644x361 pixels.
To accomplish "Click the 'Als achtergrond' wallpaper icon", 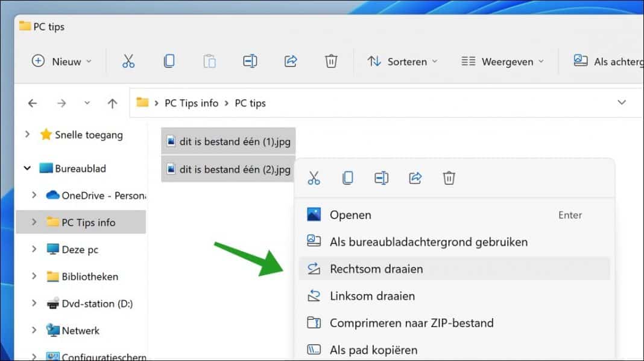I will pos(581,60).
